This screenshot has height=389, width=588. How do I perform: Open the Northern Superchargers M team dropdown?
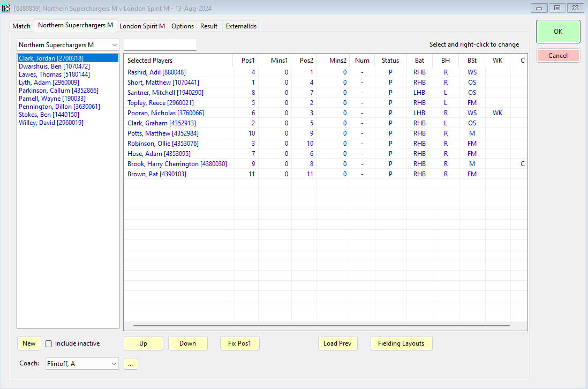click(x=68, y=45)
